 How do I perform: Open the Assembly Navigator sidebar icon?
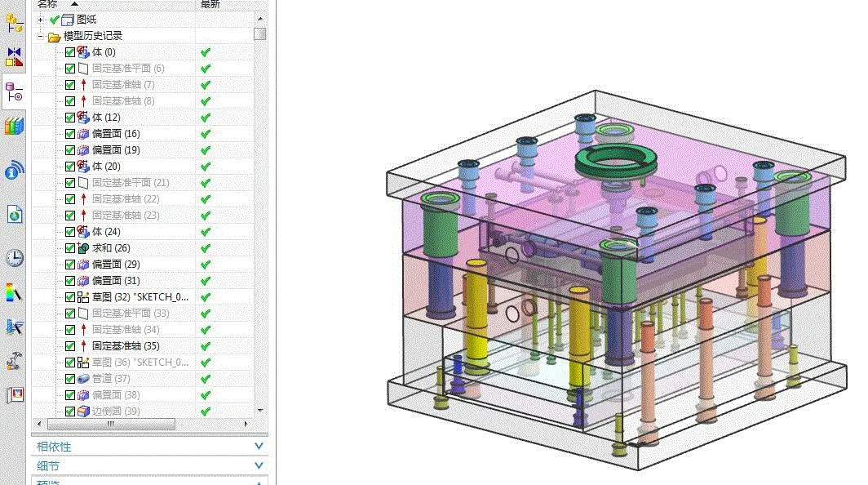tap(14, 23)
